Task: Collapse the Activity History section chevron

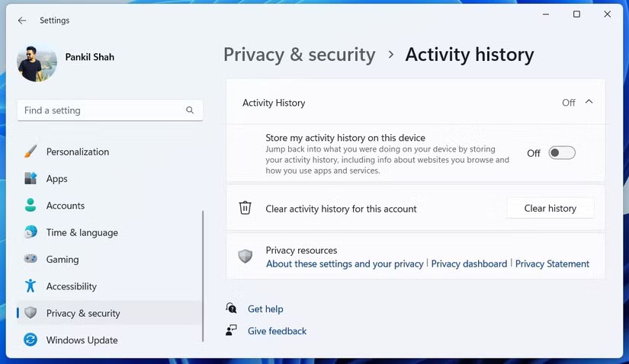Action: (x=589, y=102)
